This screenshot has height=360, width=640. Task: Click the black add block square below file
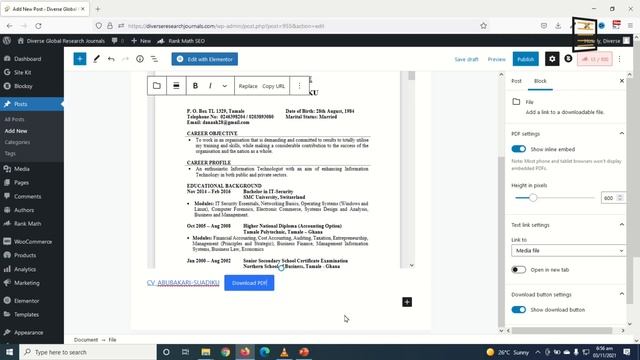point(407,302)
